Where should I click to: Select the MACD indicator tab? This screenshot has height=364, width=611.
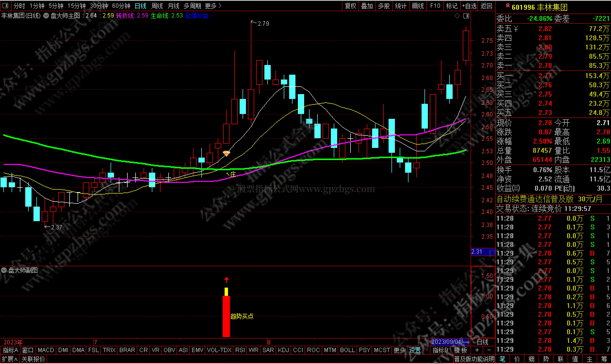click(46, 350)
